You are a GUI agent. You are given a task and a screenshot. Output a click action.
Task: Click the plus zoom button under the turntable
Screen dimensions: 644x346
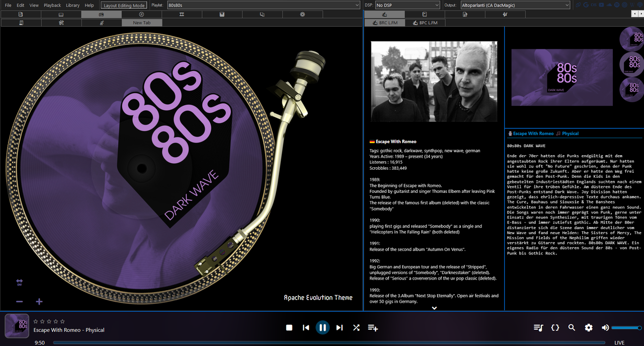39,302
